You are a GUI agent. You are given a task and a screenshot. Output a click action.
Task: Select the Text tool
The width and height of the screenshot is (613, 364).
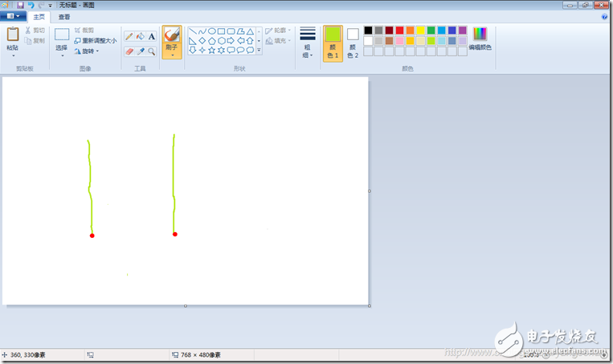coord(152,36)
